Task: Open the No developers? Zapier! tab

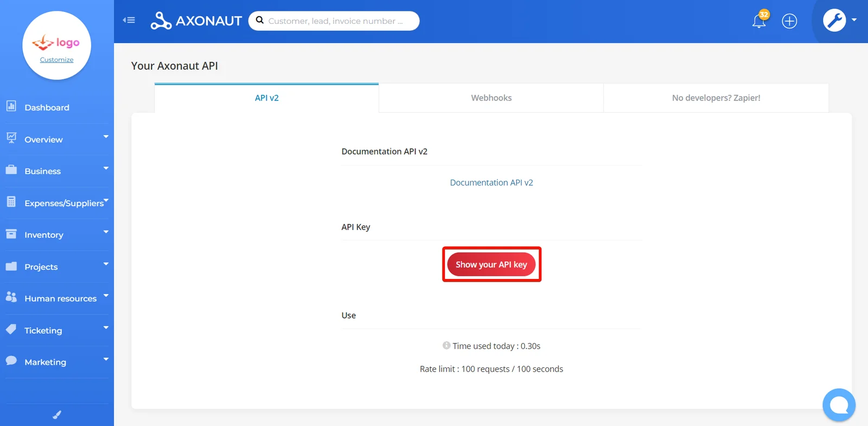Action: pos(716,98)
